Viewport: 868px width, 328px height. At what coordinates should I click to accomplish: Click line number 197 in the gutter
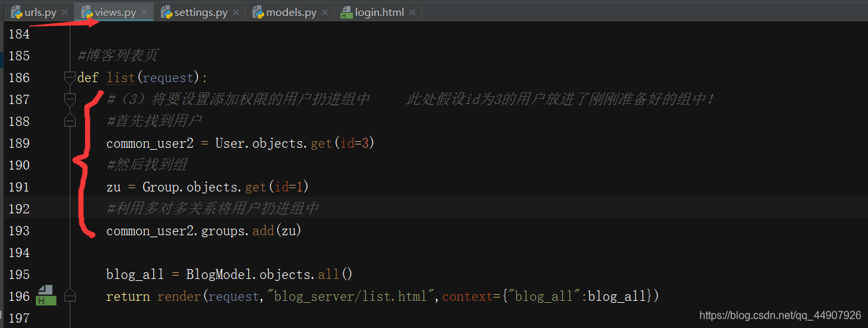tap(19, 318)
